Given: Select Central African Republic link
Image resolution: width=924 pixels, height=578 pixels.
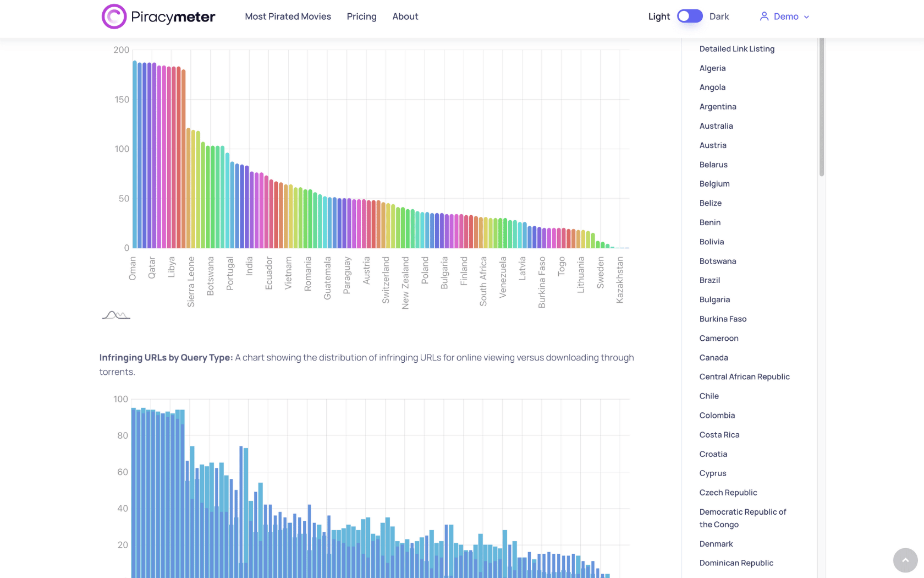Looking at the screenshot, I should [744, 377].
